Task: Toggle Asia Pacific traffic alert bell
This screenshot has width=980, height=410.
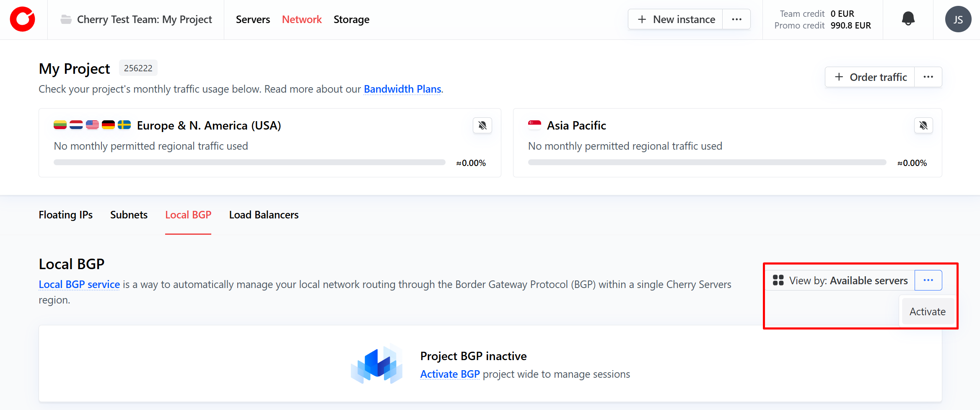Action: (x=923, y=125)
